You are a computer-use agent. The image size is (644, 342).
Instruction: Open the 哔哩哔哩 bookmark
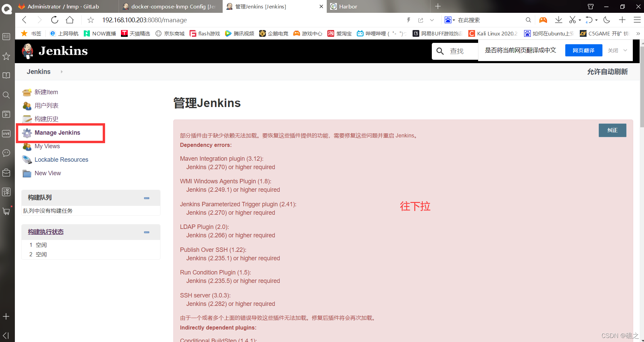tap(381, 33)
